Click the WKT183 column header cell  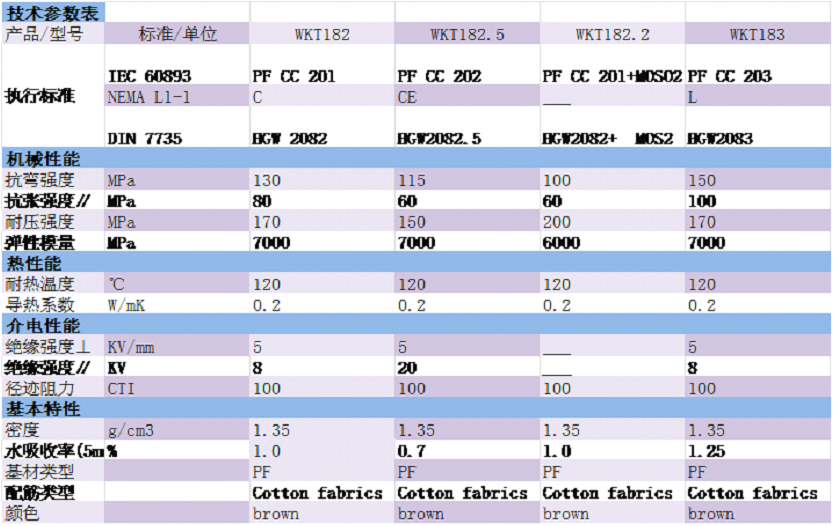pyautogui.click(x=757, y=34)
